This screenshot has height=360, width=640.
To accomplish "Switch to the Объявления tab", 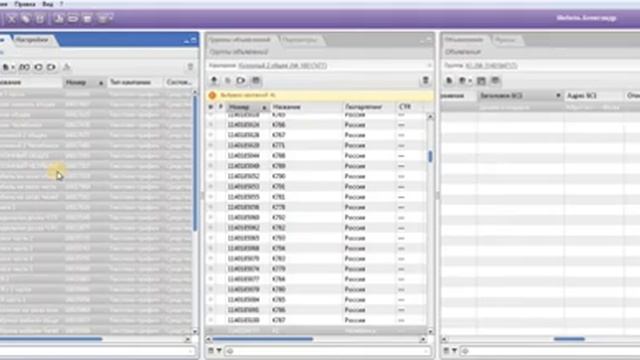I will (464, 40).
